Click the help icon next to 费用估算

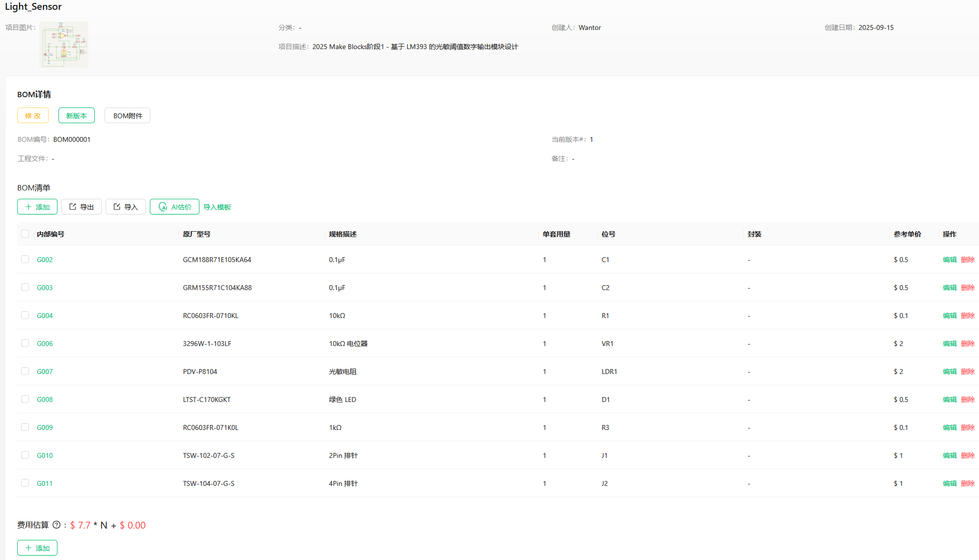pyautogui.click(x=56, y=525)
